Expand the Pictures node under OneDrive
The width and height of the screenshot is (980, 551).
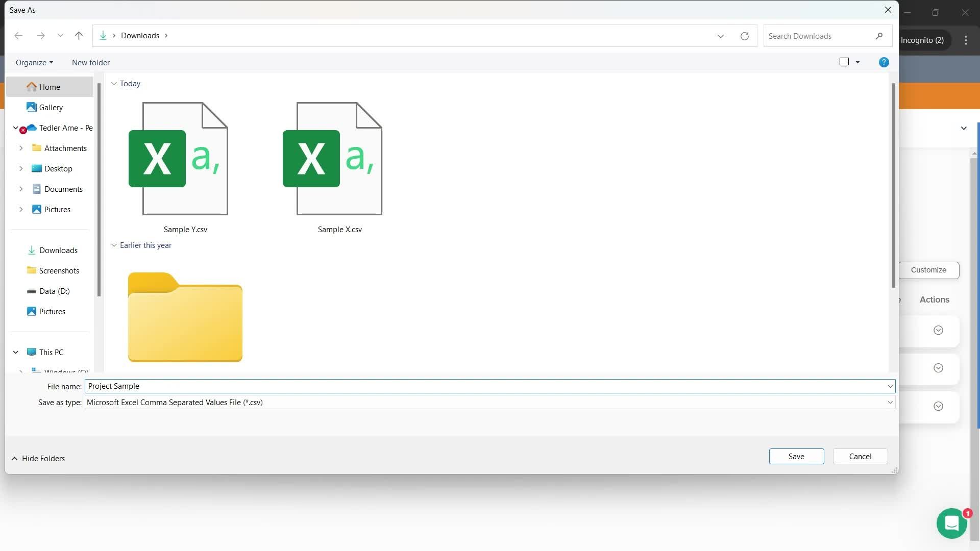click(21, 210)
